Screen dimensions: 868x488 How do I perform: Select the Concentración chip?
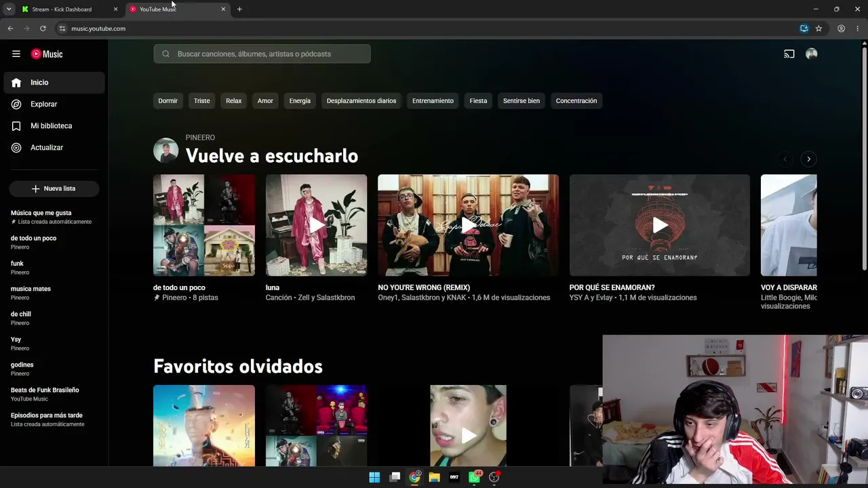coord(576,101)
